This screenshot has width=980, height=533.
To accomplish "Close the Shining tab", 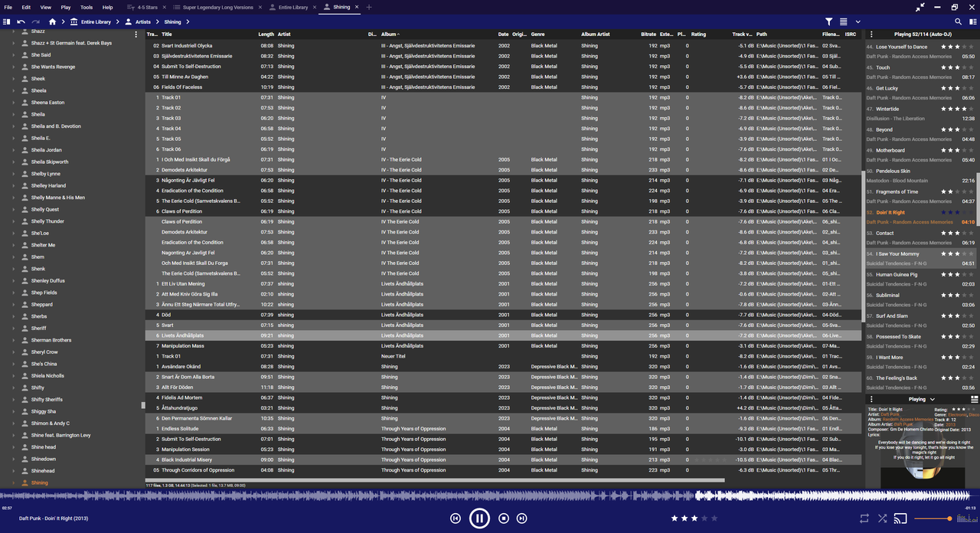I will (358, 7).
